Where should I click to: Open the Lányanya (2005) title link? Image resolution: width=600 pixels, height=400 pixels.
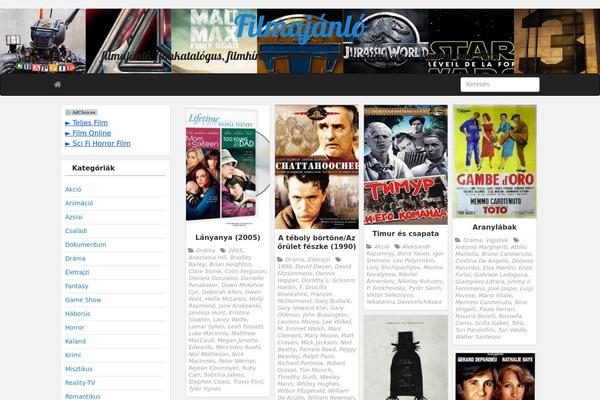tap(228, 237)
